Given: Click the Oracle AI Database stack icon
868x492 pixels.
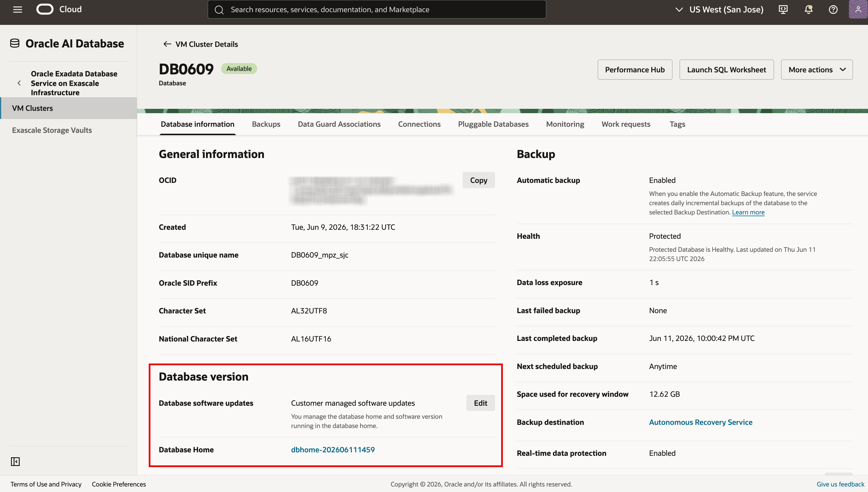Looking at the screenshot, I should click(x=14, y=43).
